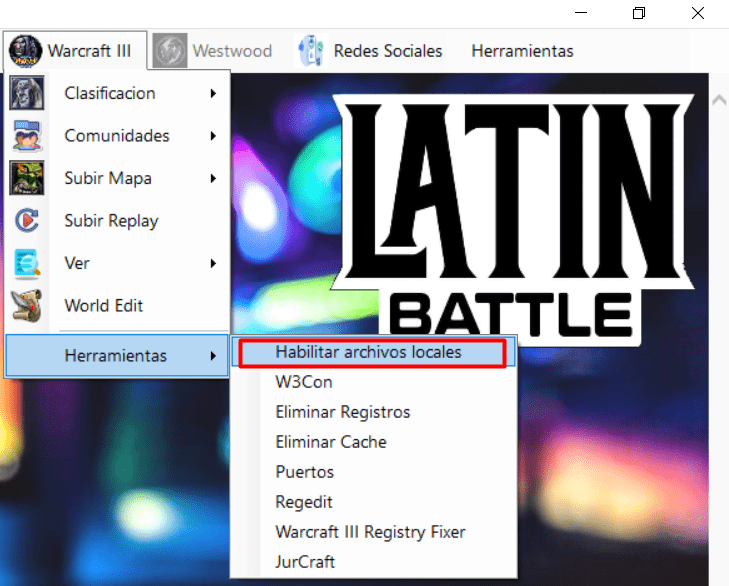This screenshot has height=586, width=729.
Task: Expand the Comunidades submenu arrow
Action: click(213, 136)
